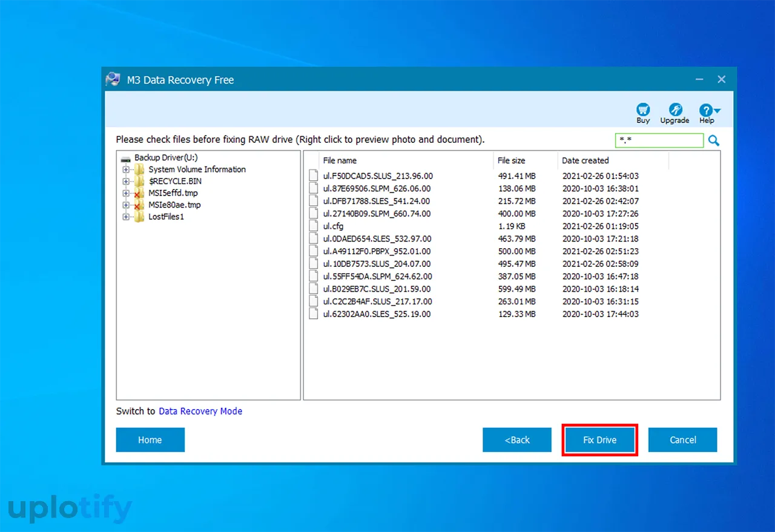Select file name ul.27140B09.SLPM_660.74.00

coord(377,214)
